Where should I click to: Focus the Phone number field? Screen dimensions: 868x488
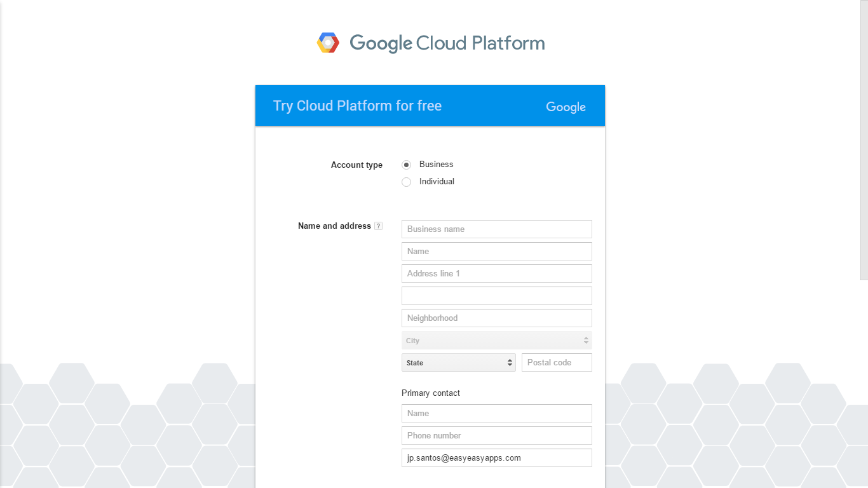coord(496,435)
